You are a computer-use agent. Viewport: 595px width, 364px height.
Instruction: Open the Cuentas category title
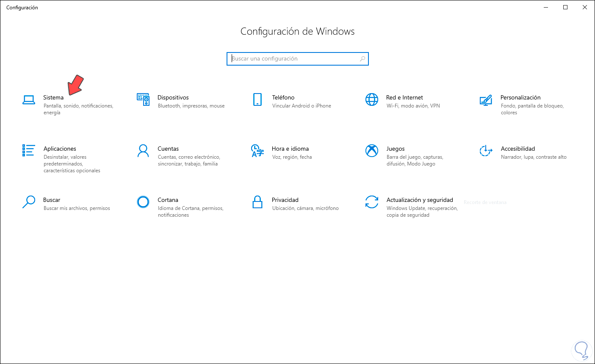coord(168,149)
